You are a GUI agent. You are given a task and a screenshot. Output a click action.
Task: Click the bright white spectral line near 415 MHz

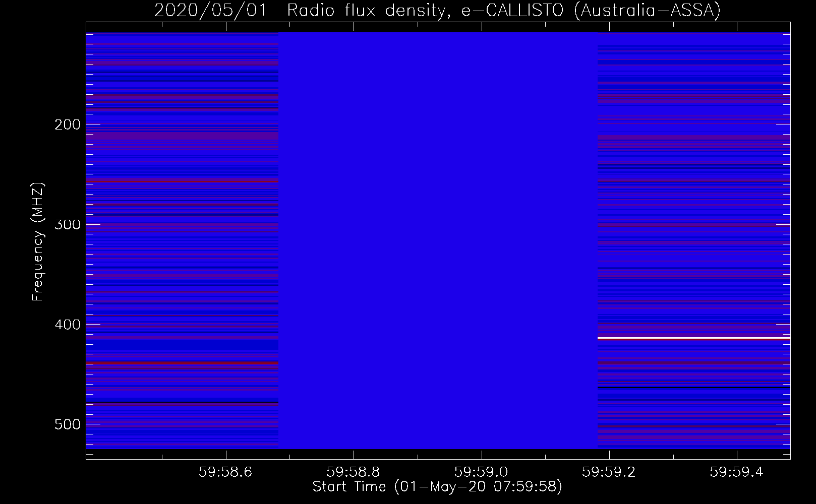pyautogui.click(x=693, y=338)
